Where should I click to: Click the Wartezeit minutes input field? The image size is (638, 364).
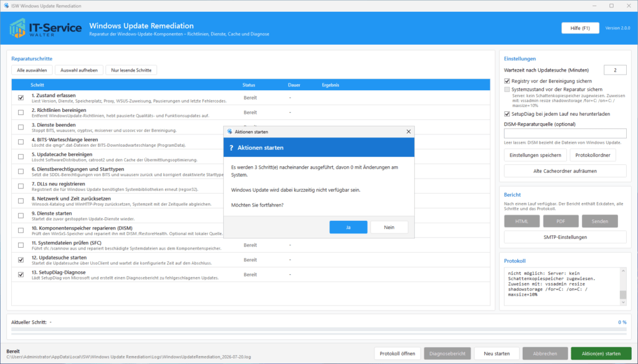[x=615, y=70]
